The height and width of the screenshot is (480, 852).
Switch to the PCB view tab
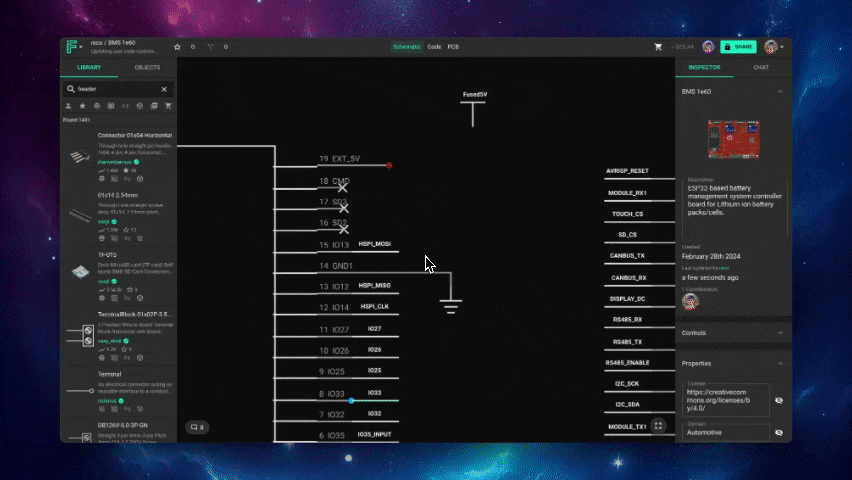coord(453,47)
